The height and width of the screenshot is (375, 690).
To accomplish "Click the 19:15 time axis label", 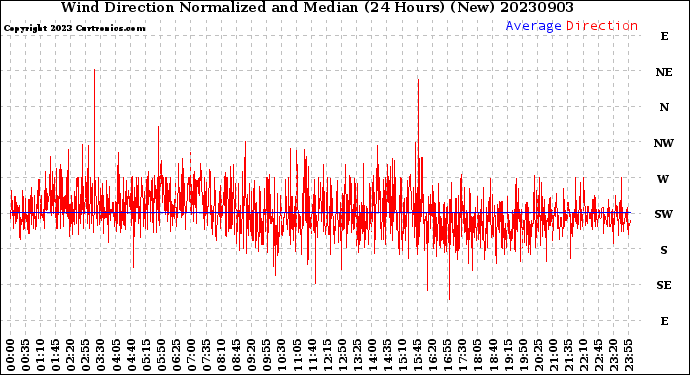I will [508, 355].
